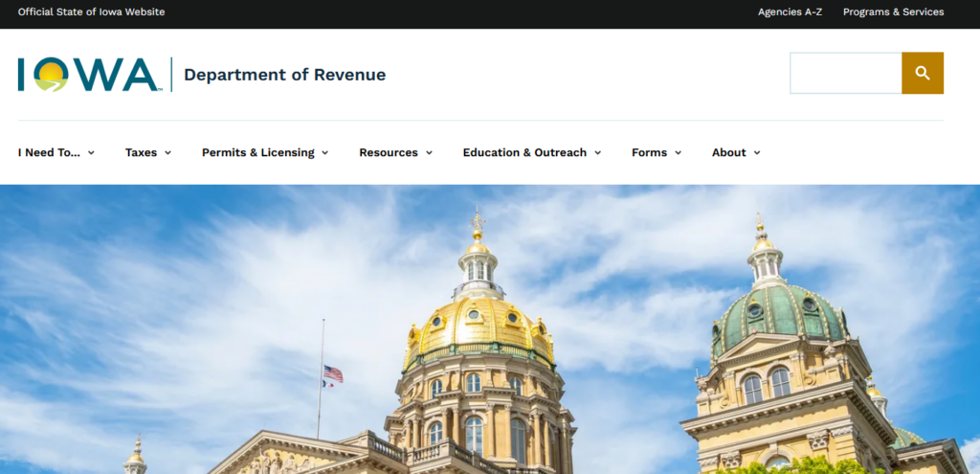Click inside the search text field
980x474 pixels.
pos(845,74)
